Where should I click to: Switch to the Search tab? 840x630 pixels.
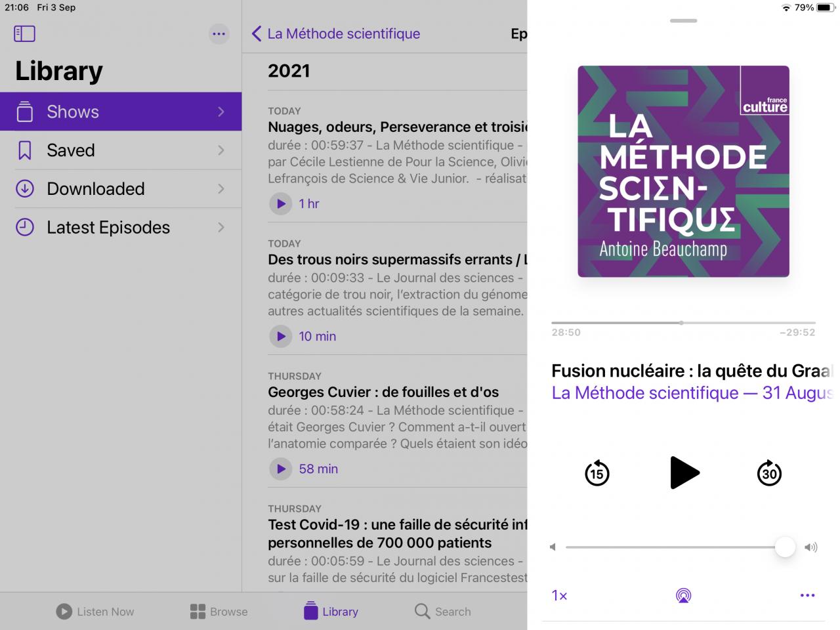click(x=443, y=612)
